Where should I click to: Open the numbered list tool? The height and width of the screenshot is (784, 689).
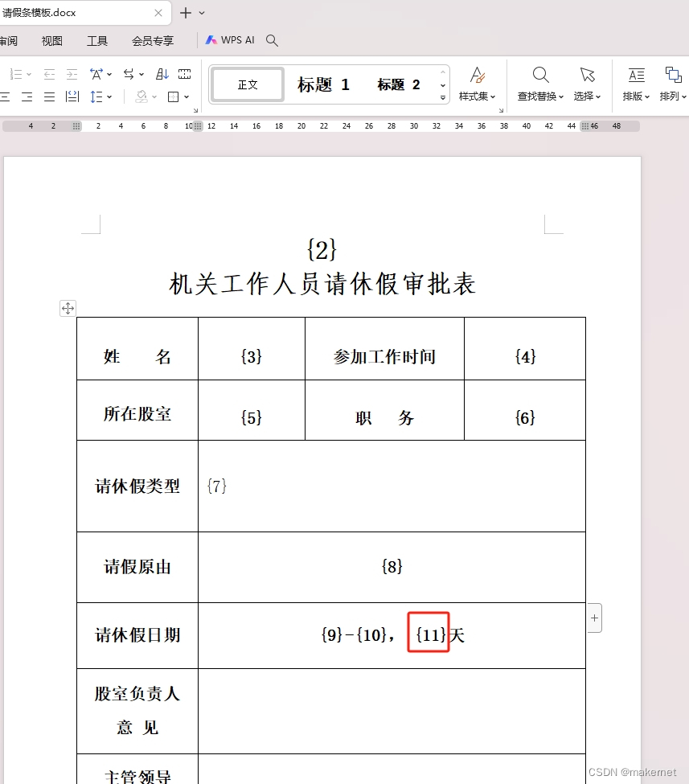pyautogui.click(x=16, y=75)
